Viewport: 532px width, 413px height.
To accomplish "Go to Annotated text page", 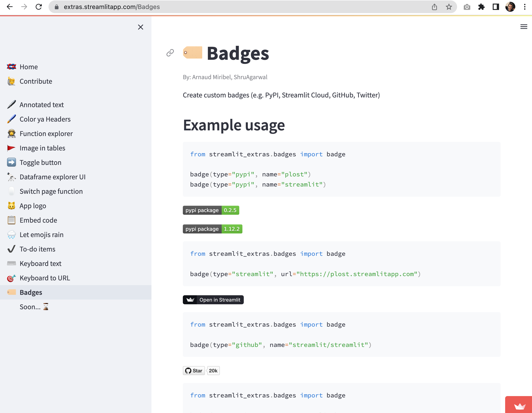I will [x=41, y=105].
